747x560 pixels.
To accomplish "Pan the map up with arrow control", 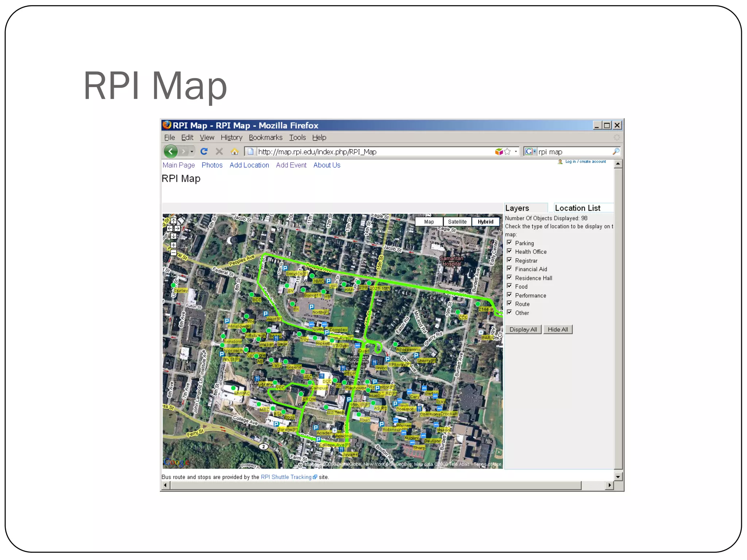I will [174, 221].
